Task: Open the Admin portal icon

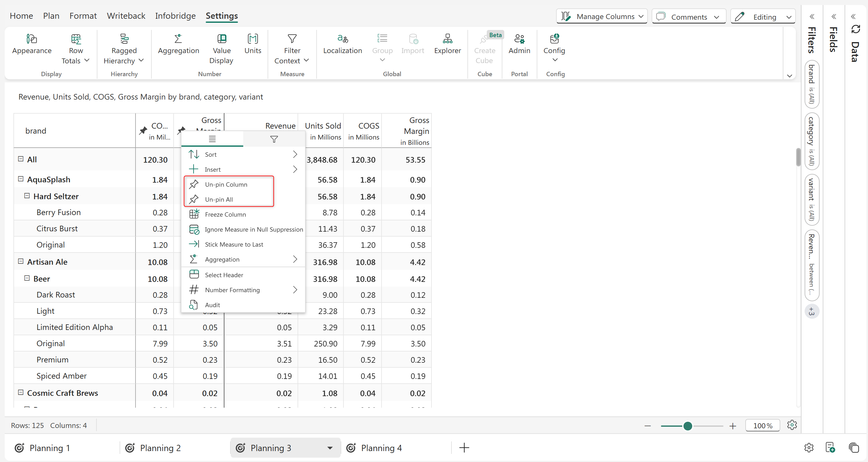Action: click(x=519, y=39)
